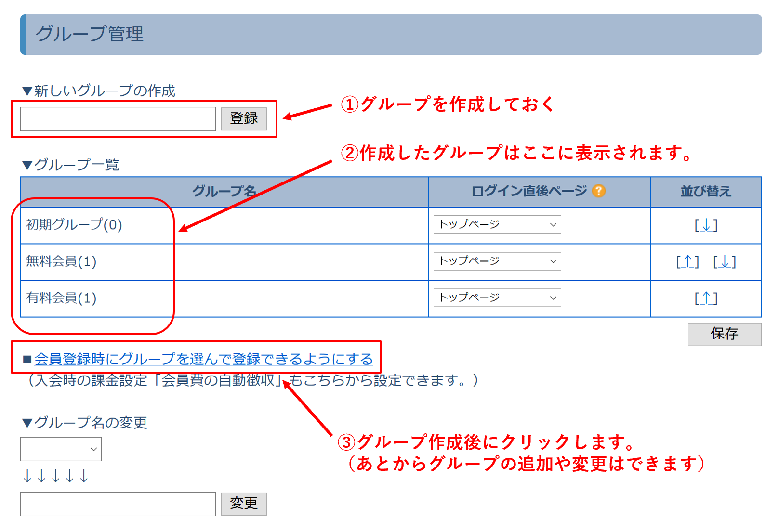
Task: Move 初期グループ down with its arrow
Action: coord(706,225)
